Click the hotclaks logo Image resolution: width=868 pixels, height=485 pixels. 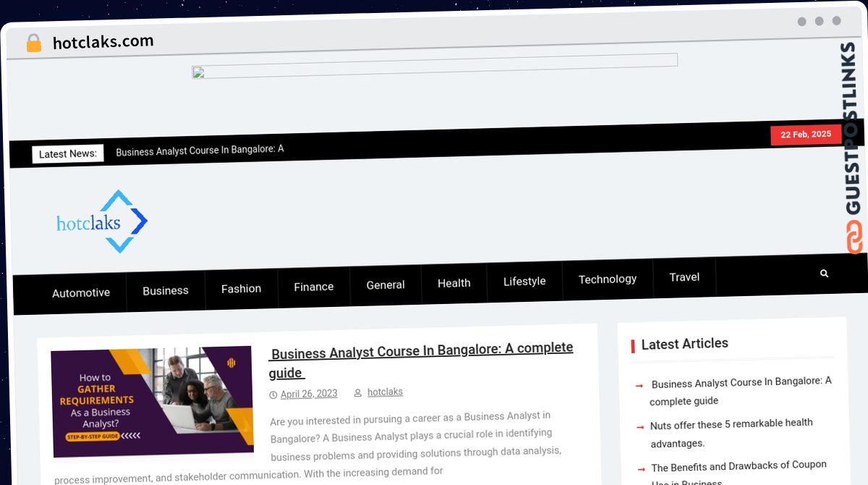tap(102, 222)
